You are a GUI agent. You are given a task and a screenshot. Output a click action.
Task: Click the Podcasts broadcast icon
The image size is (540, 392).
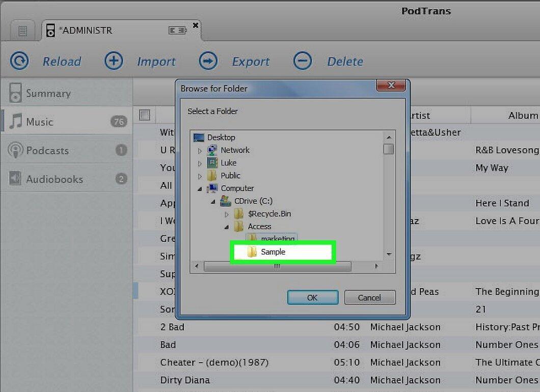(15, 150)
